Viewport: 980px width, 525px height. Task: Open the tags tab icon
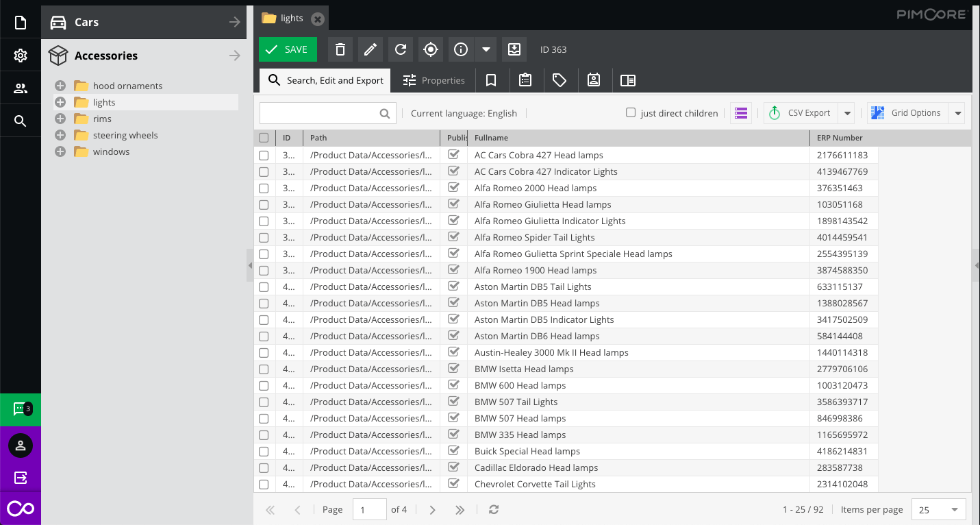(560, 80)
